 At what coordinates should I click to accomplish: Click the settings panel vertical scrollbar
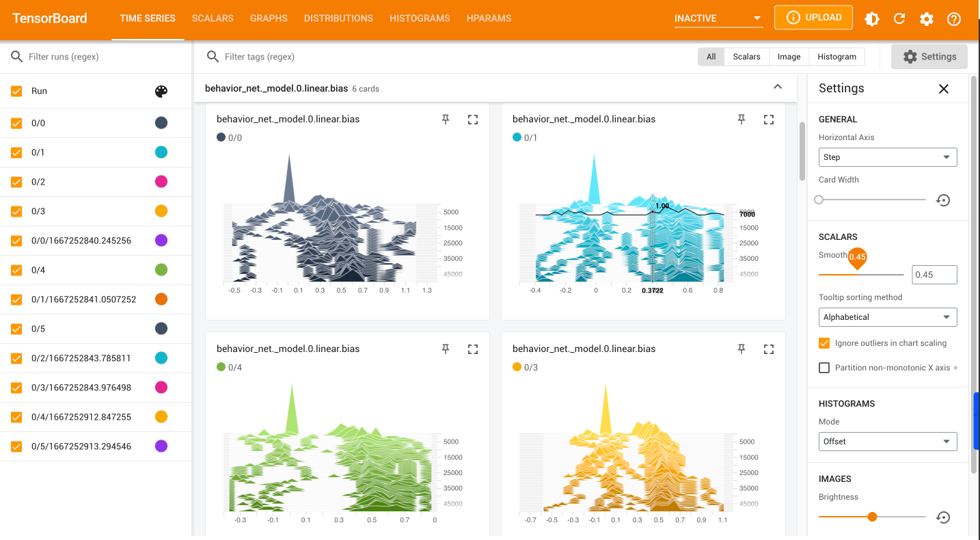[973, 273]
